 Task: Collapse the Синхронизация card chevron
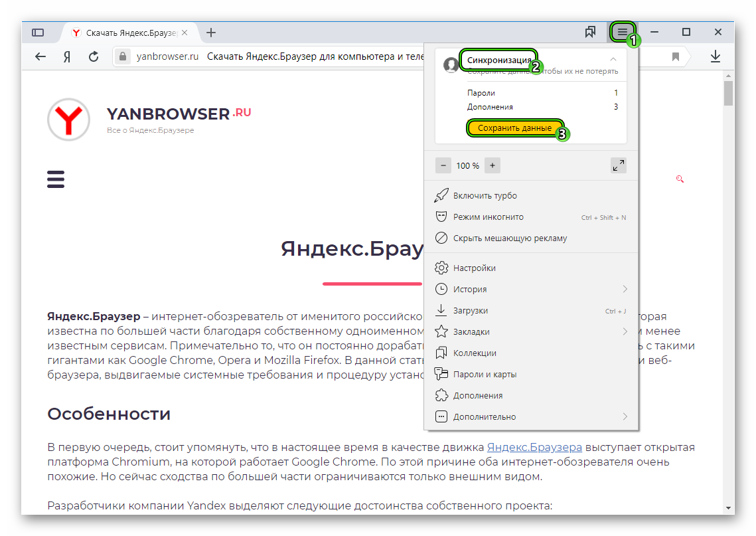(x=613, y=59)
